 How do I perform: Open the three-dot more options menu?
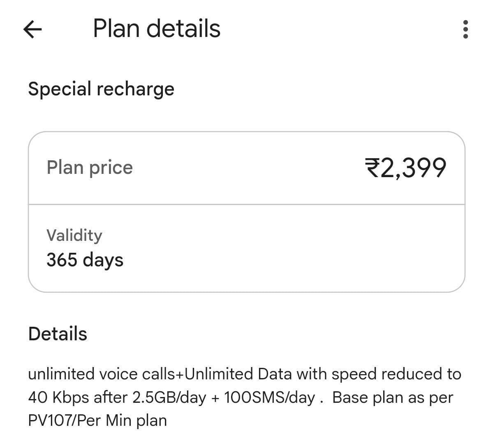(465, 29)
